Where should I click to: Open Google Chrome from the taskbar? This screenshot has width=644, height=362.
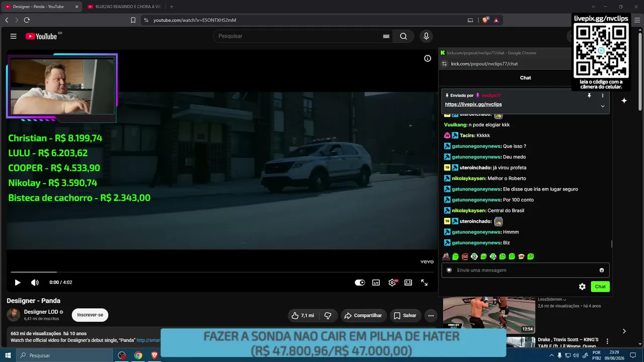138,355
